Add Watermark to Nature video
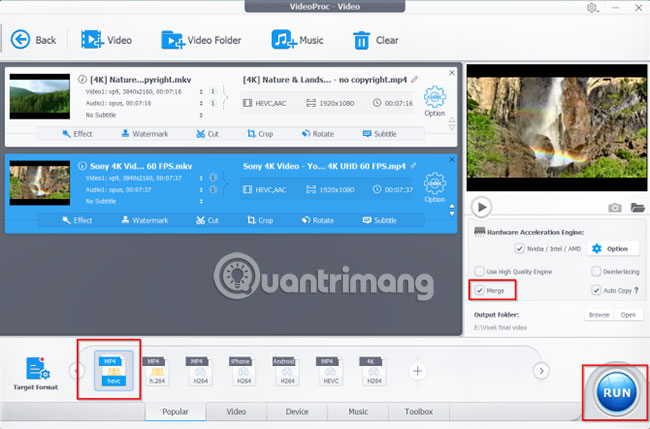The image size is (650, 429). point(145,134)
